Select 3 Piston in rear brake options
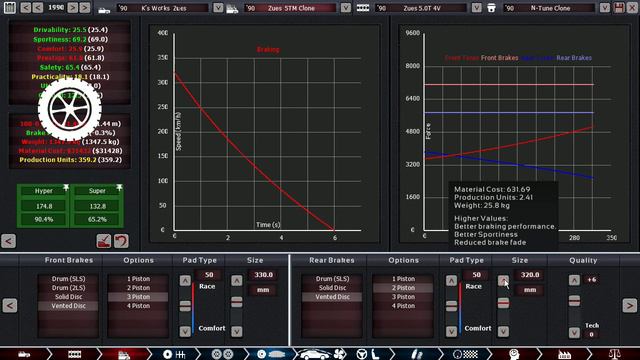 (x=403, y=297)
